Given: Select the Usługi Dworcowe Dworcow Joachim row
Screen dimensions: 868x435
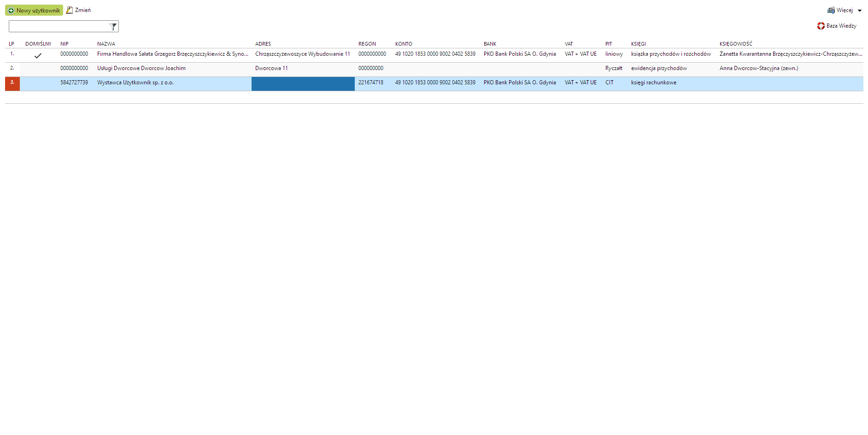Looking at the screenshot, I should [x=141, y=68].
